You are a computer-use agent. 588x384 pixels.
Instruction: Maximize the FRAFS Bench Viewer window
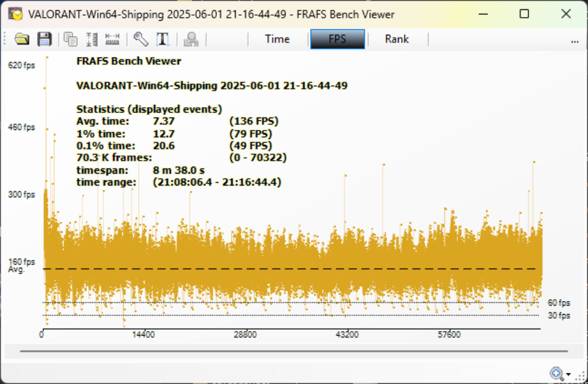coord(524,14)
